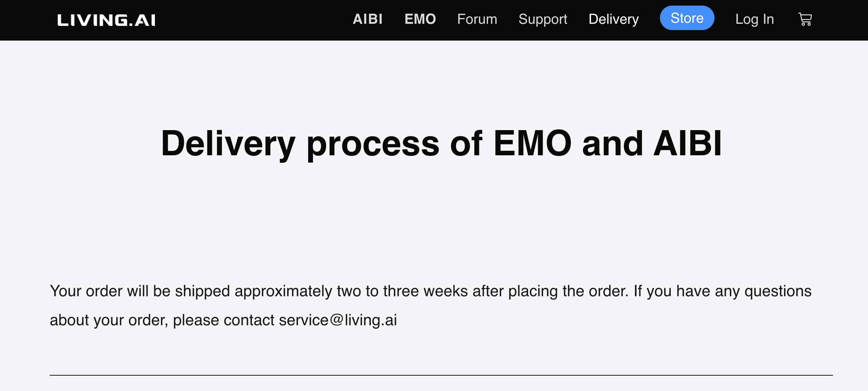
Task: Click the word AIBI in the heading
Action: [x=687, y=143]
